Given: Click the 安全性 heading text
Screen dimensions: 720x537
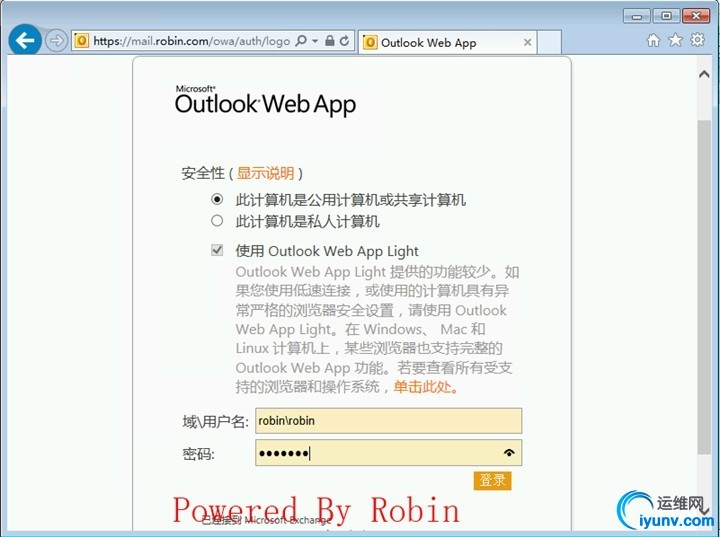Looking at the screenshot, I should (203, 173).
